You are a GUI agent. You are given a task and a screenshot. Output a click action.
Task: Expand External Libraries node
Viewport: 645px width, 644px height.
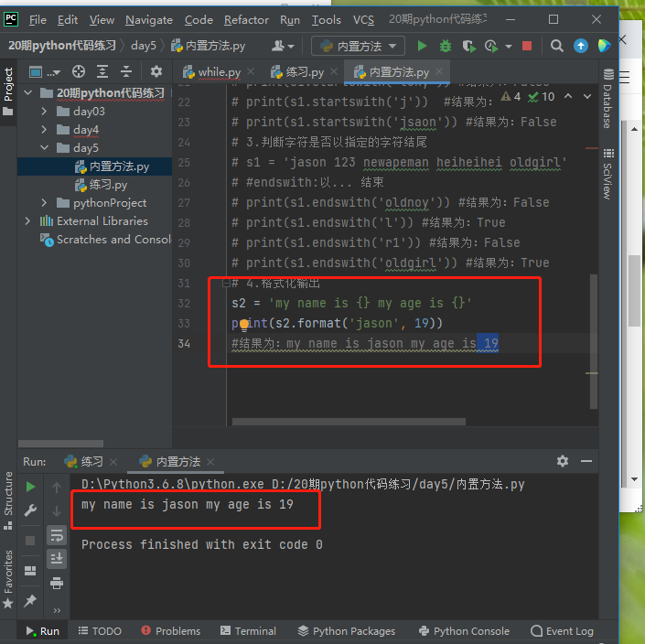pyautogui.click(x=27, y=221)
